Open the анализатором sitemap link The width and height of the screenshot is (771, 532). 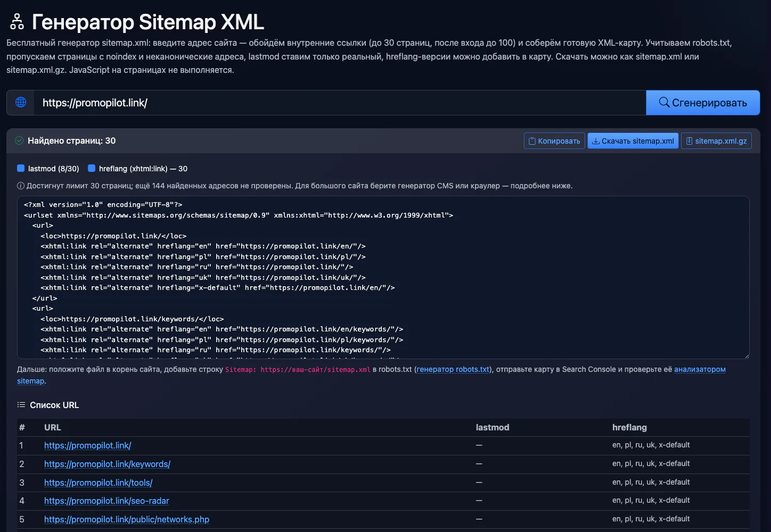tap(700, 369)
